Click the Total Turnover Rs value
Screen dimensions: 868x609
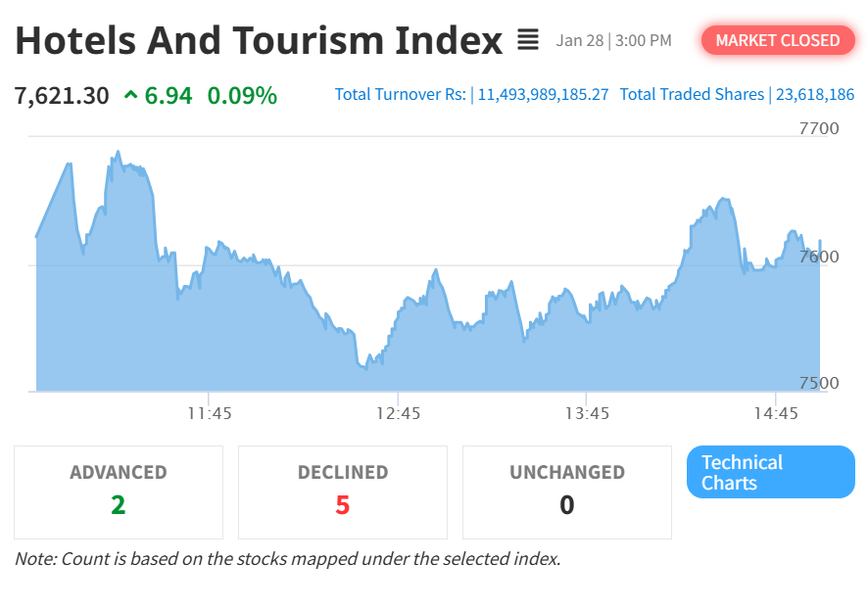click(543, 95)
